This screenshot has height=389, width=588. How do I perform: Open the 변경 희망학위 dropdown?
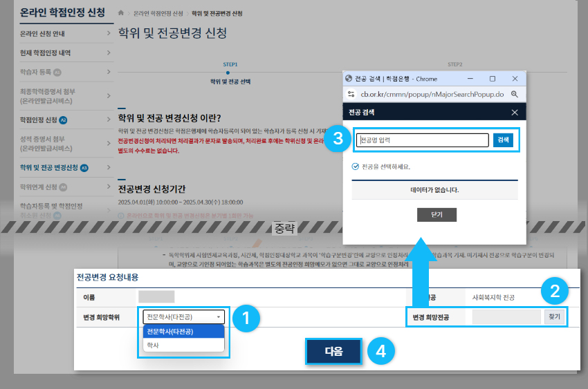point(184,316)
